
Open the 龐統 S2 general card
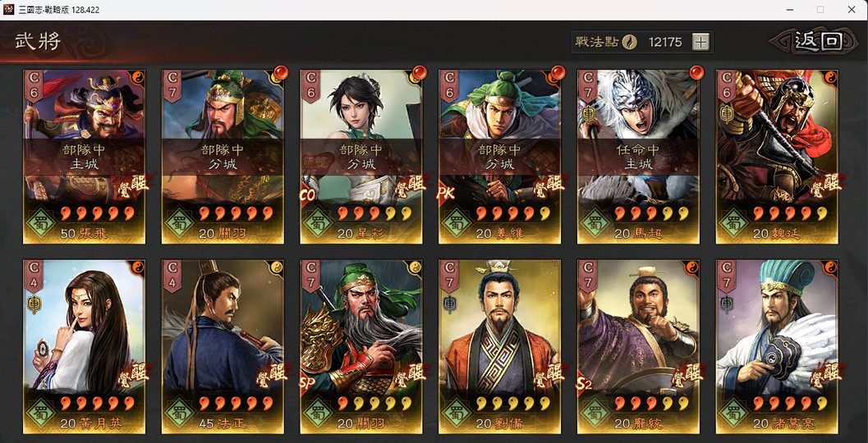coord(638,347)
